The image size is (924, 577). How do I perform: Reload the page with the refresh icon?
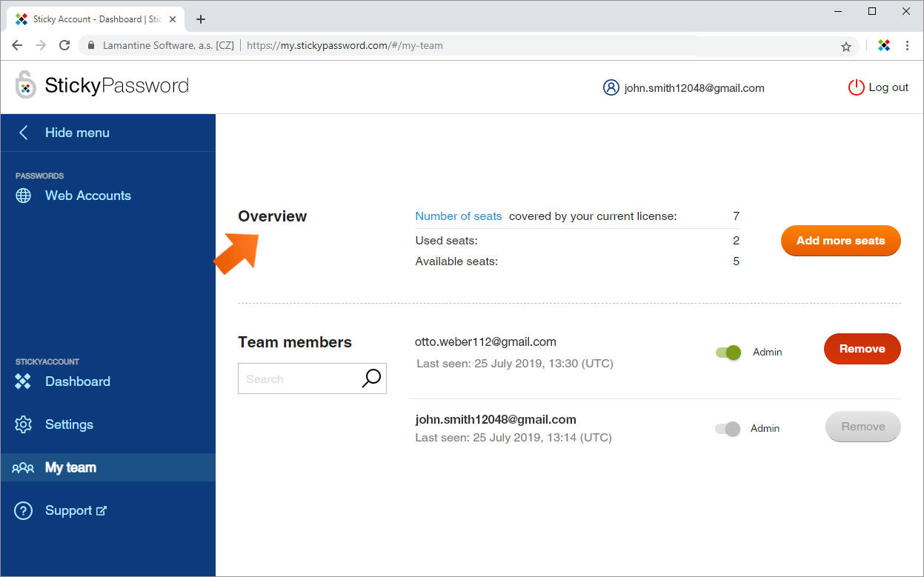tap(64, 45)
